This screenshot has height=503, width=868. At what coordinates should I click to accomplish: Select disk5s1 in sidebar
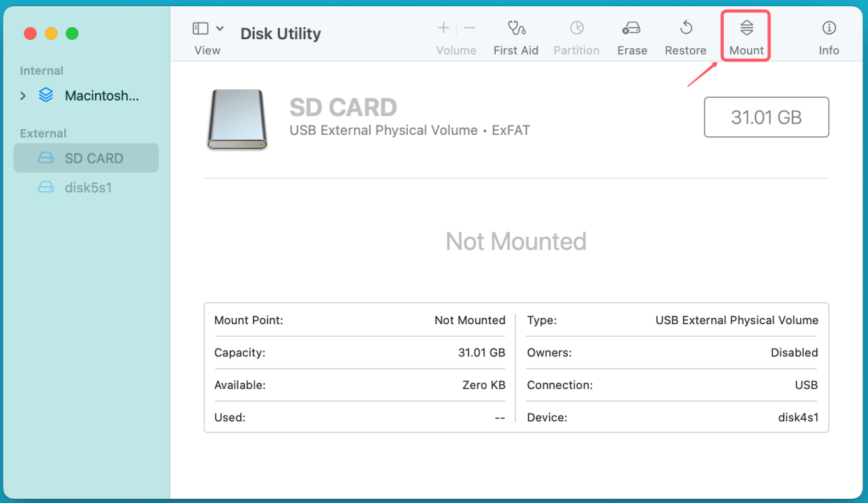pyautogui.click(x=88, y=187)
